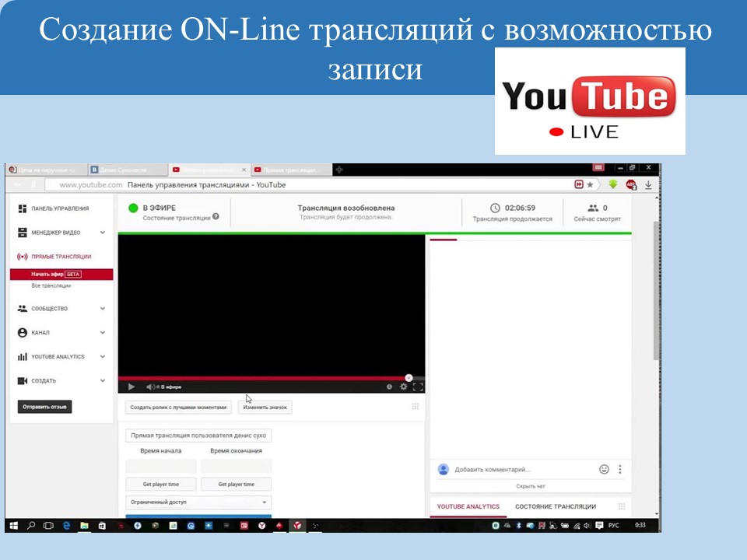Open the Ограниченный доступ privacy dropdown
The height and width of the screenshot is (560, 747).
(x=198, y=502)
